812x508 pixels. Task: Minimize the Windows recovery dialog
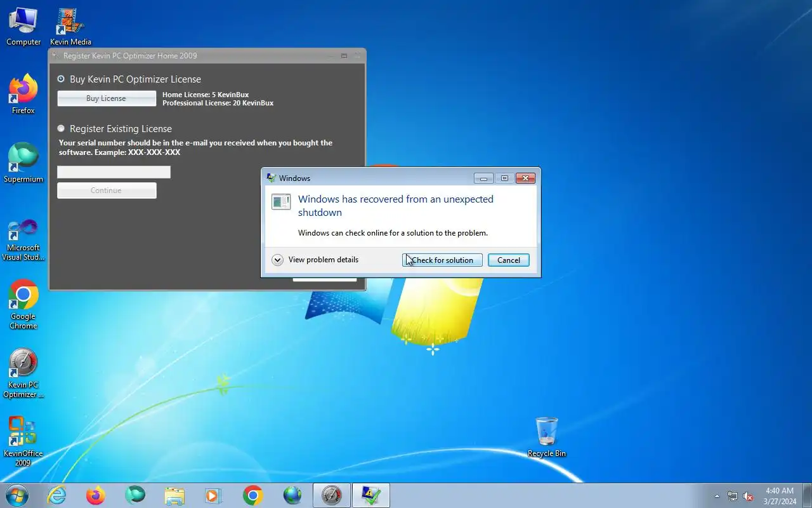(483, 178)
